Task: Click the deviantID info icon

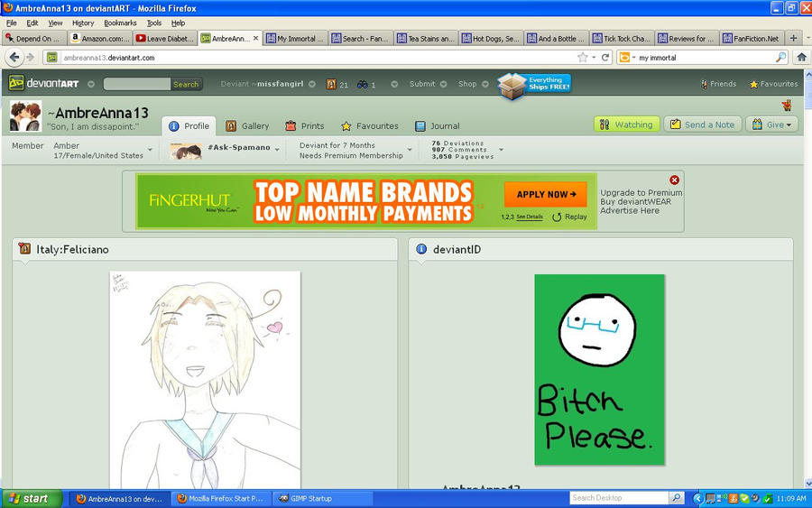Action: pyautogui.click(x=421, y=249)
